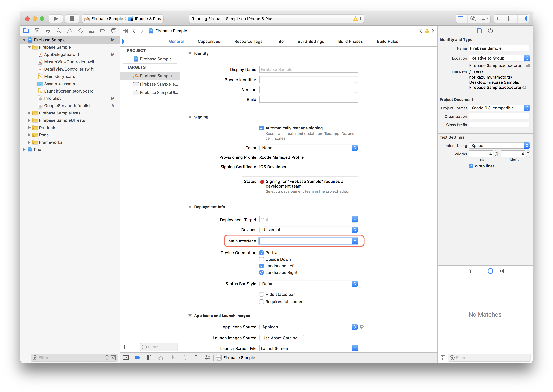This screenshot has height=392, width=553.
Task: Show the Standard editor
Action: [461, 19]
